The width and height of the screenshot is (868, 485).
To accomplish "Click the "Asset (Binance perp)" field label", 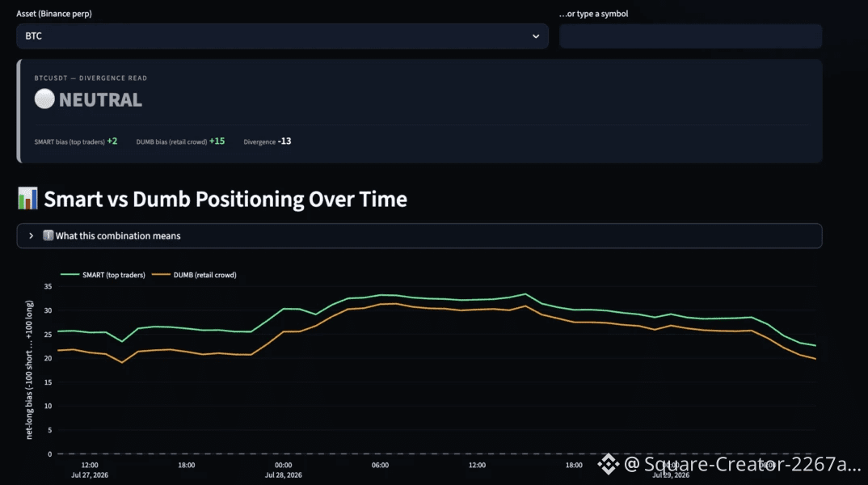I will click(x=54, y=13).
